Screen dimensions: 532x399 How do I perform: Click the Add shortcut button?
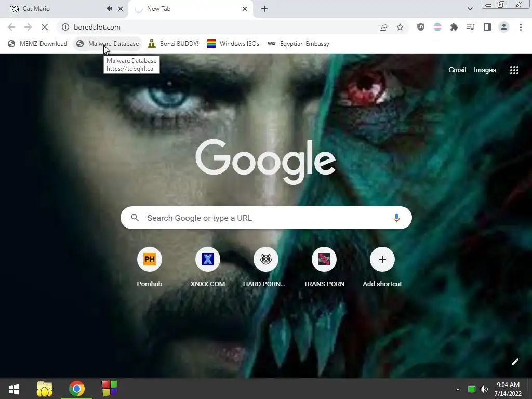pyautogui.click(x=382, y=268)
